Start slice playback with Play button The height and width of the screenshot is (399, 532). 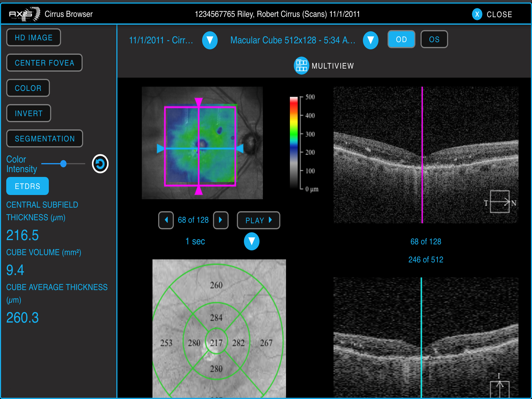click(x=258, y=220)
